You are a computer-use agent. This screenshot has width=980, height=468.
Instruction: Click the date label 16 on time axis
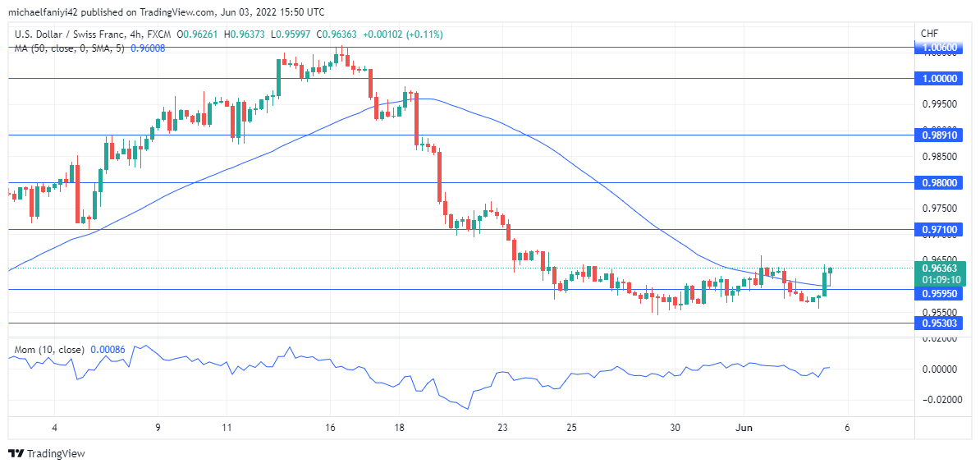[x=331, y=428]
